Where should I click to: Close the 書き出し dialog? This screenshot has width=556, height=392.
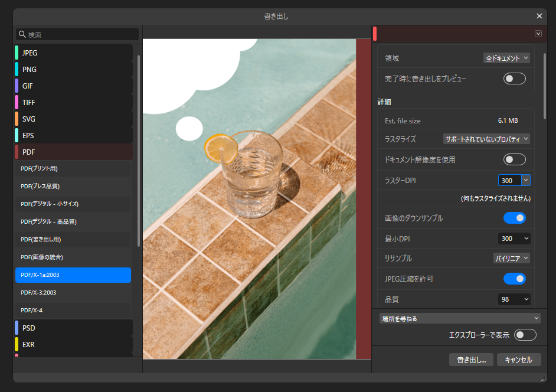539,17
